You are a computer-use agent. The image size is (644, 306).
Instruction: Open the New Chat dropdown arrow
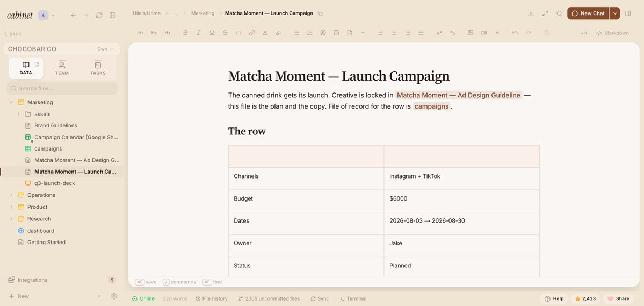[x=615, y=13]
